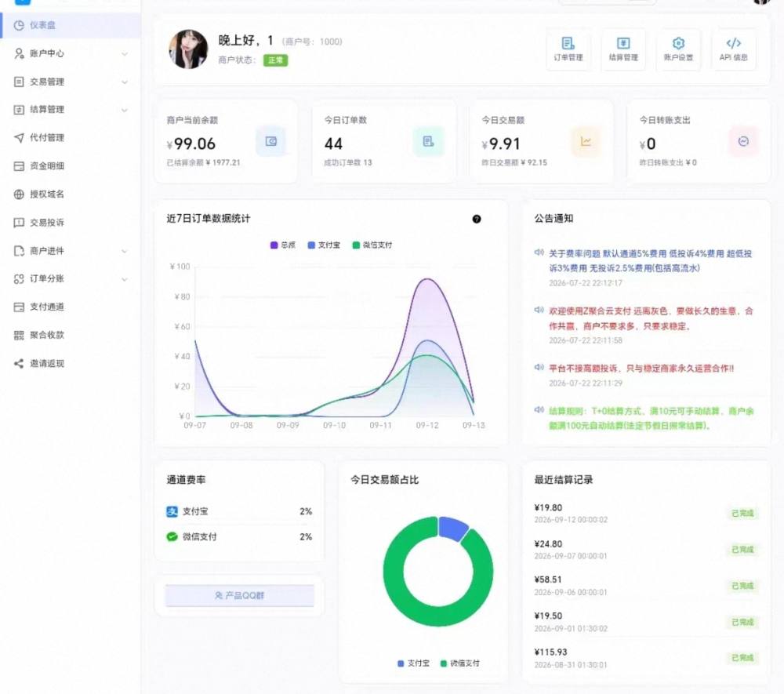
Task: Open the 平台不接高额投诉 announcement
Action: pyautogui.click(x=641, y=369)
